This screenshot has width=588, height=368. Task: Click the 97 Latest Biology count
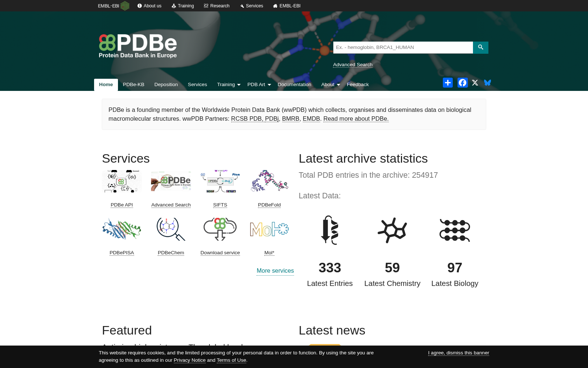pyautogui.click(x=455, y=268)
